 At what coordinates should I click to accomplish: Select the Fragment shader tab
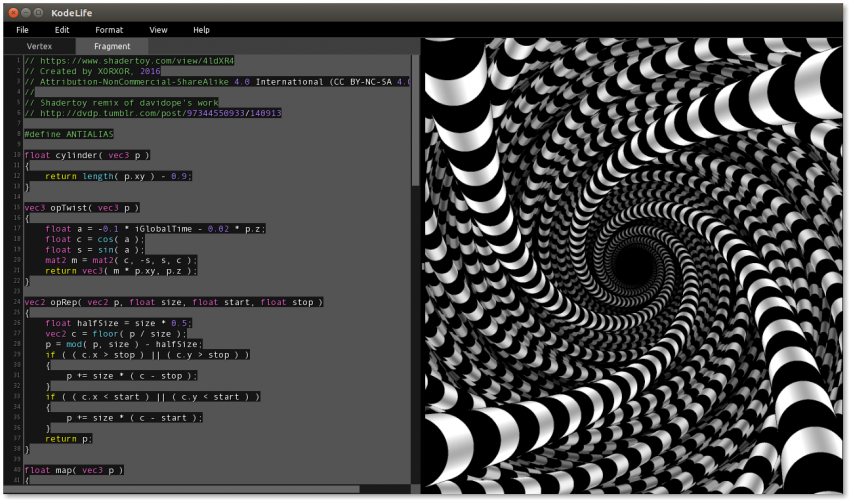pos(112,46)
